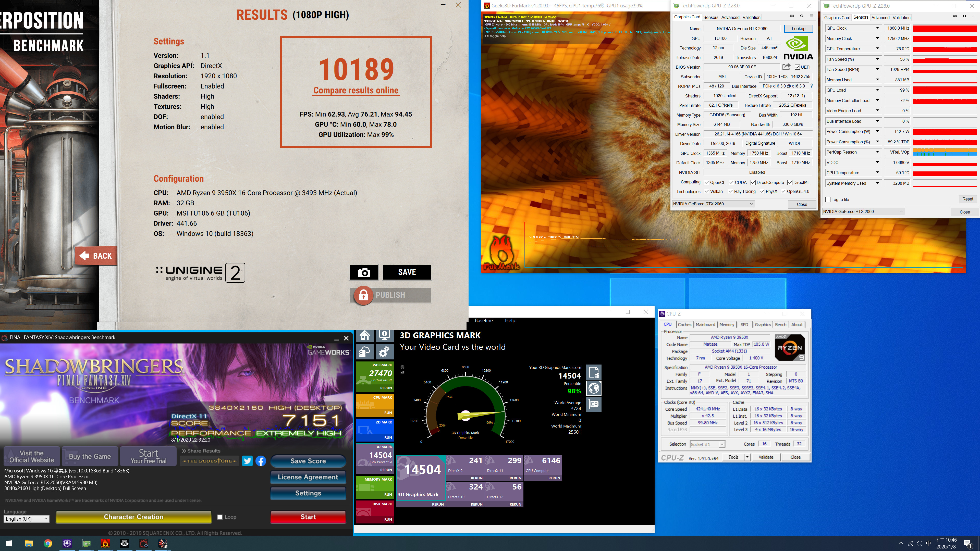Open Google Chrome from taskbar
This screenshot has width=980, height=551.
tap(48, 543)
